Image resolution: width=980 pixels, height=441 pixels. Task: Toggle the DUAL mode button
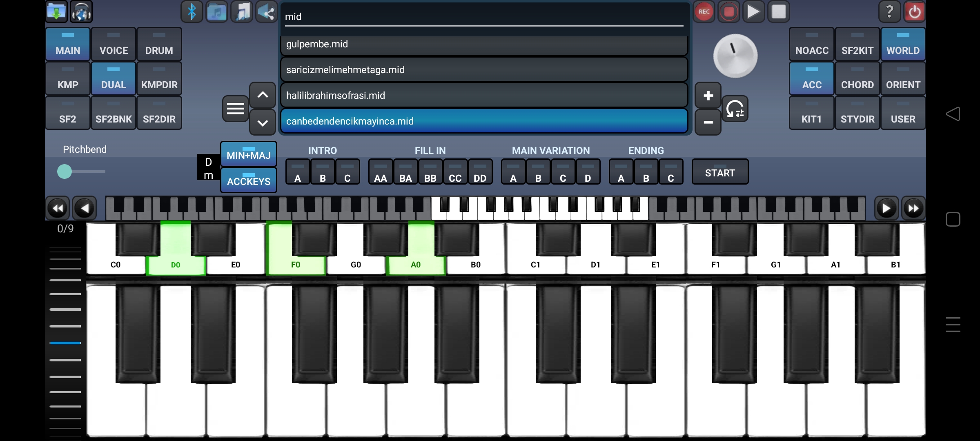pyautogui.click(x=114, y=79)
